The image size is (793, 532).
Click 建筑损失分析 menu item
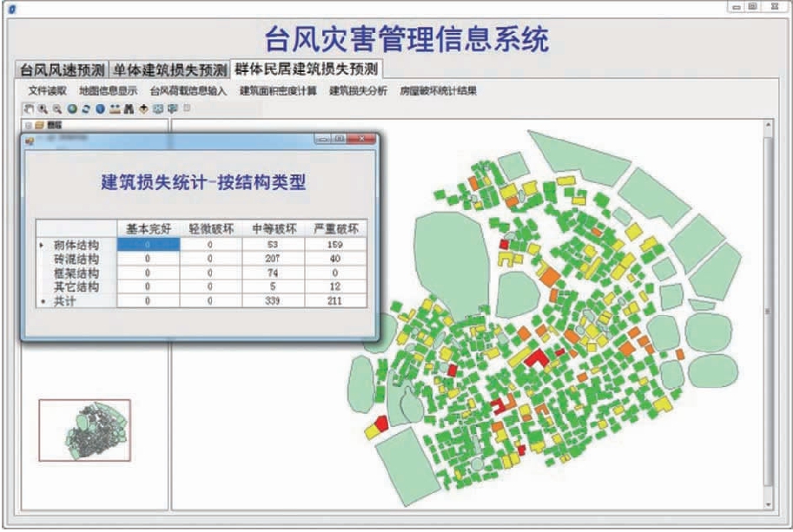(359, 90)
